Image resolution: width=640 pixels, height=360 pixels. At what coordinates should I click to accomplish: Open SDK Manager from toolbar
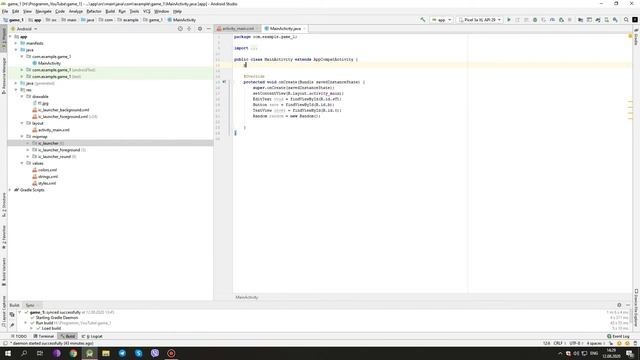tap(616, 20)
